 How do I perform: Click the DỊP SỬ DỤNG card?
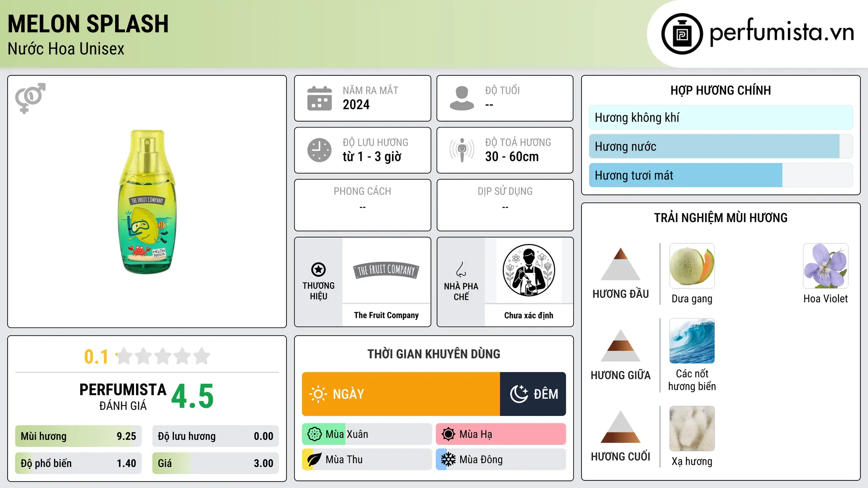point(505,205)
